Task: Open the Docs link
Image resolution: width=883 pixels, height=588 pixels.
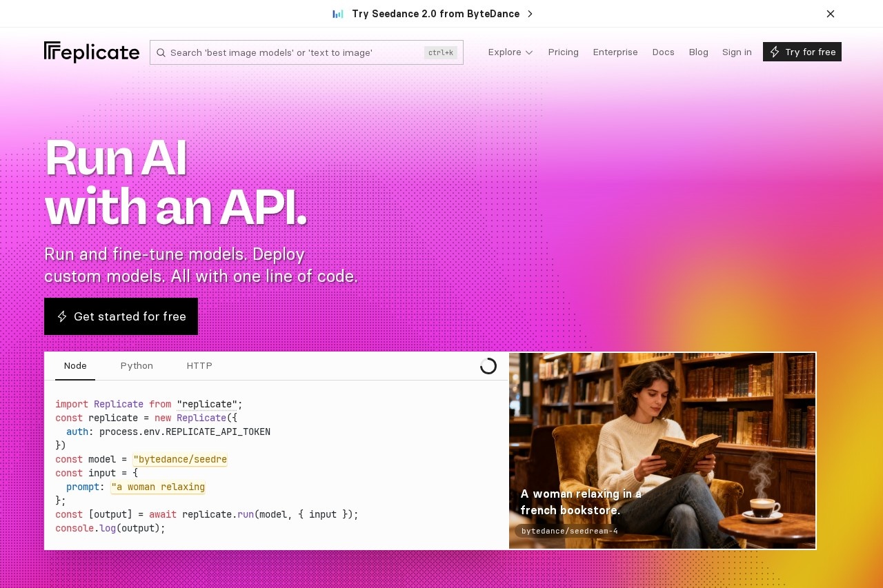Action: (x=664, y=52)
